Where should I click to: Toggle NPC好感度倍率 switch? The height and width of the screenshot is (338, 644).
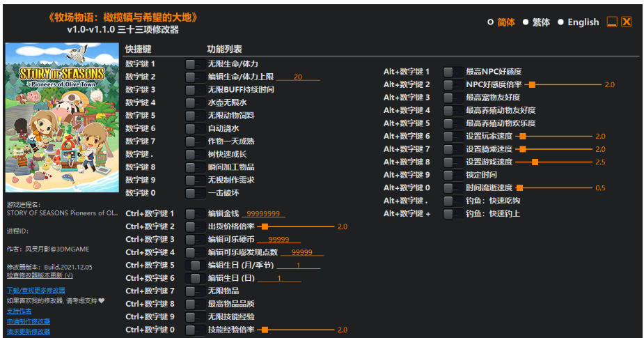[x=453, y=85]
